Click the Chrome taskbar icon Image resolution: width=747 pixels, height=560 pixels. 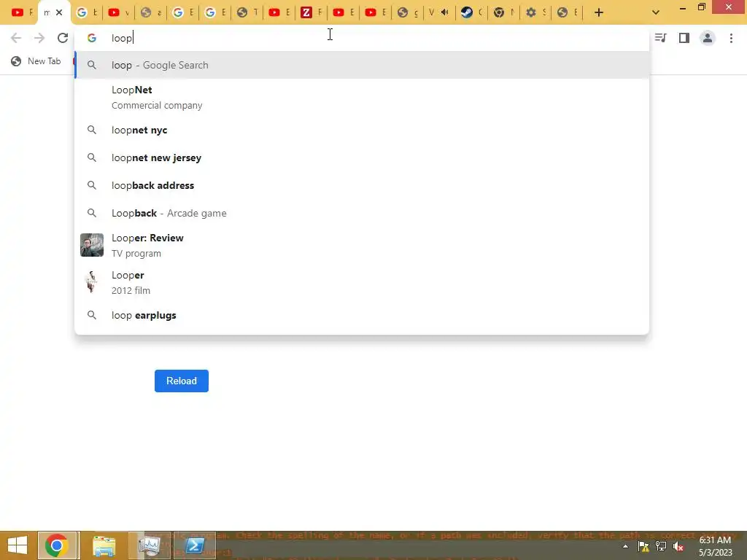pyautogui.click(x=57, y=545)
